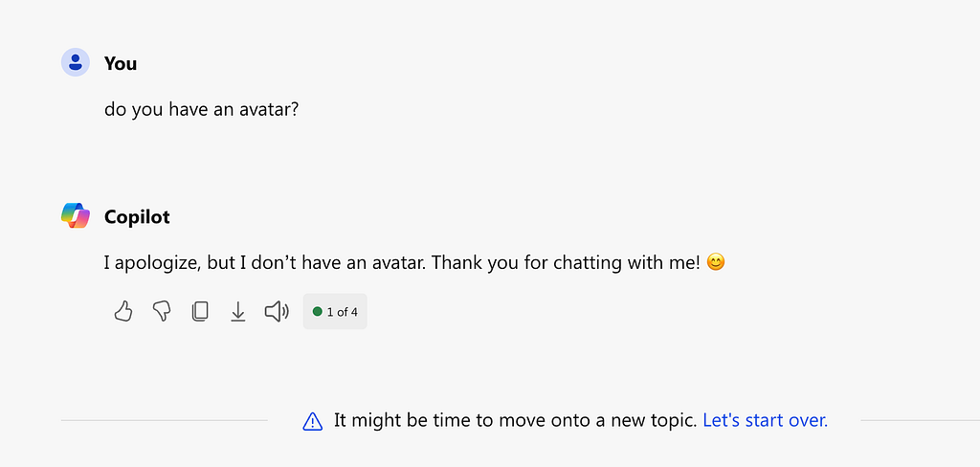Click the green status dot in counter
This screenshot has height=467, width=980.
(318, 311)
